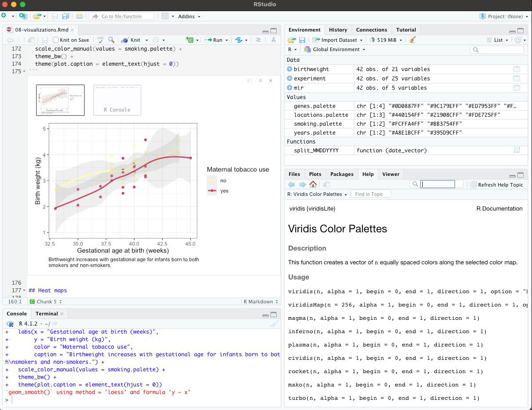Image resolution: width=532 pixels, height=410 pixels.
Task: Click the Load workspace folder icon in the Environment pane
Action: (x=291, y=40)
